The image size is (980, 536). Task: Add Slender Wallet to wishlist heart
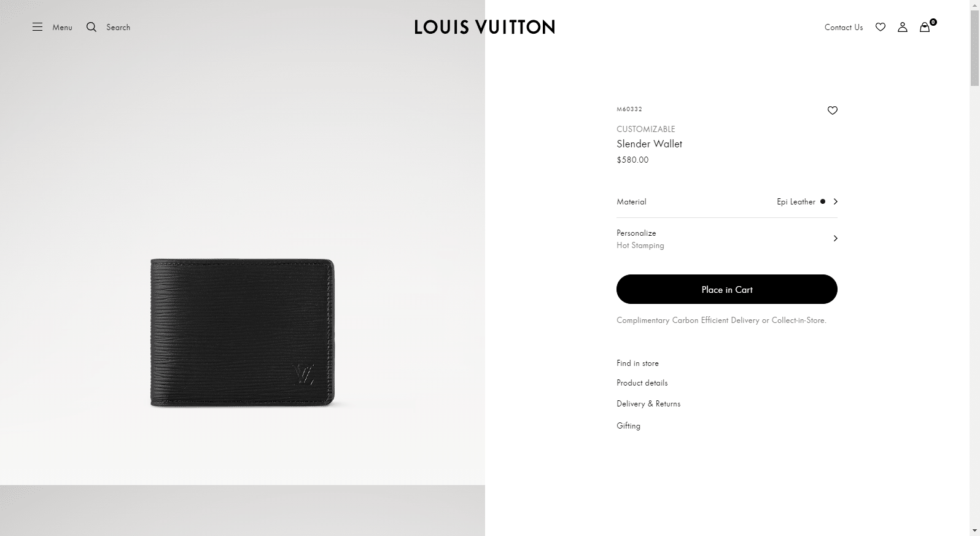tap(833, 111)
